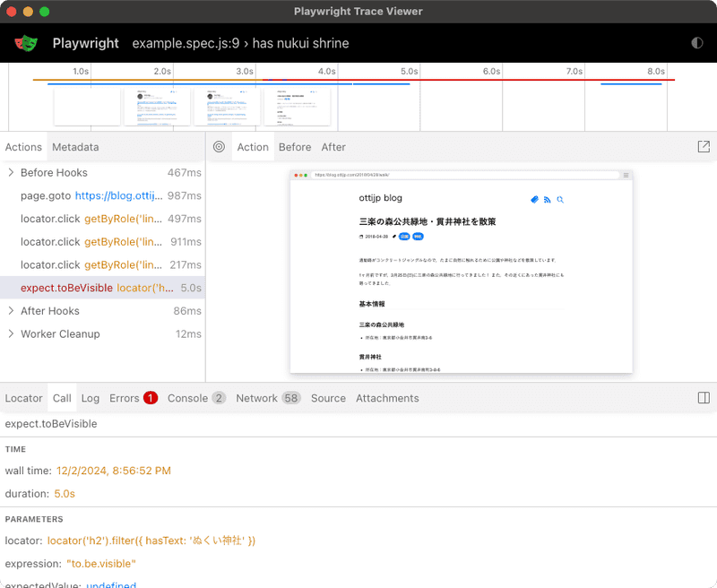The width and height of the screenshot is (717, 588).
Task: Click the 3.0s timeline marker
Action: (x=245, y=72)
